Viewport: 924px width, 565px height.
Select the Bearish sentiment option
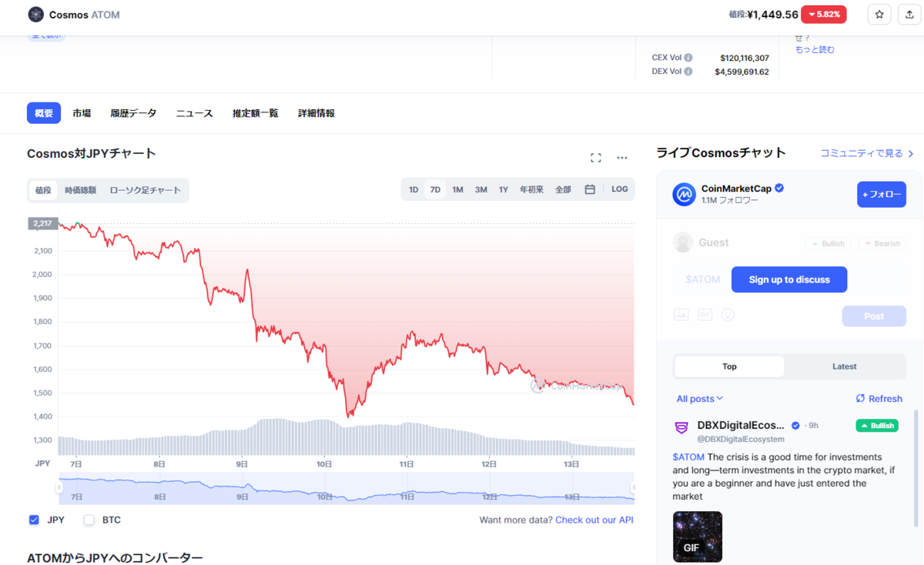pos(882,243)
